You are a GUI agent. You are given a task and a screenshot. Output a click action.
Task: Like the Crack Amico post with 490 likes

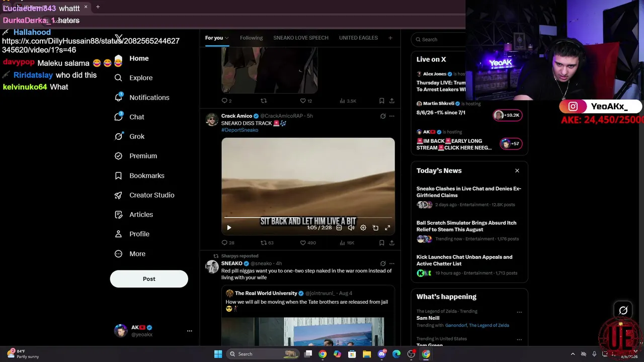point(308,243)
